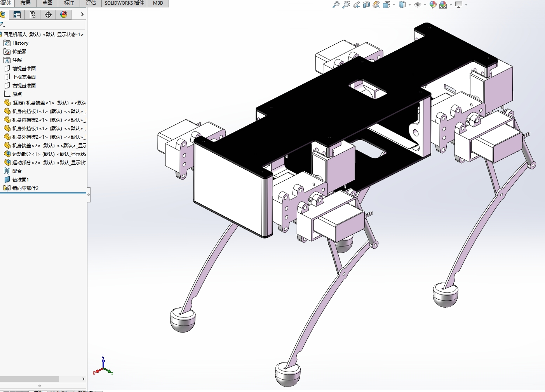Select the 前视基准面 plane

pyautogui.click(x=24, y=69)
